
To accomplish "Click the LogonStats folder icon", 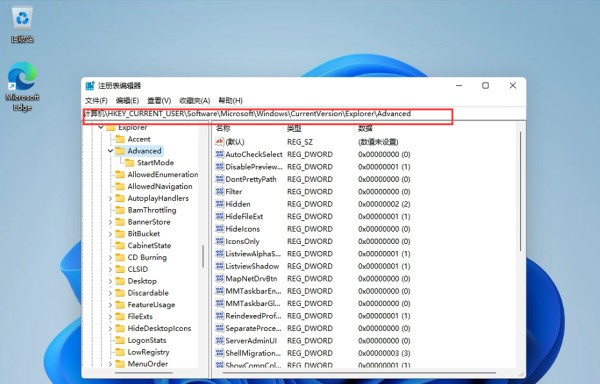I will click(x=120, y=340).
